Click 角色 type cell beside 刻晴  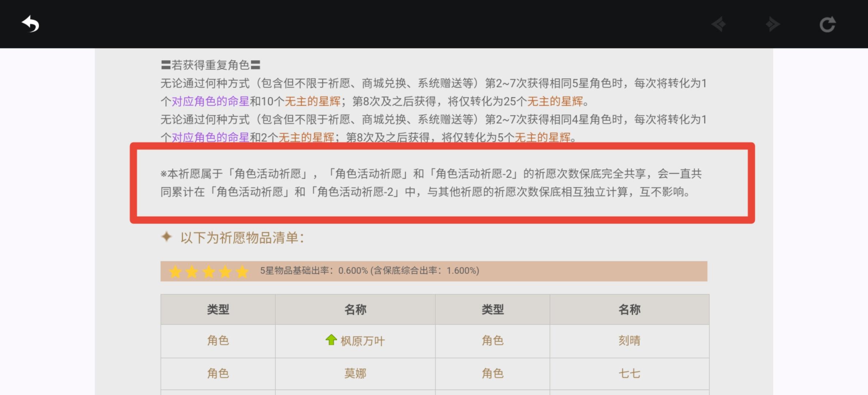(492, 341)
